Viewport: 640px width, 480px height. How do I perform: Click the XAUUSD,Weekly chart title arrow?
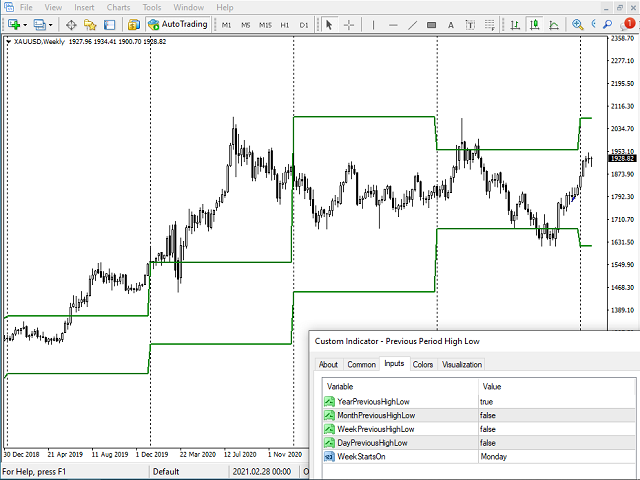pyautogui.click(x=9, y=42)
